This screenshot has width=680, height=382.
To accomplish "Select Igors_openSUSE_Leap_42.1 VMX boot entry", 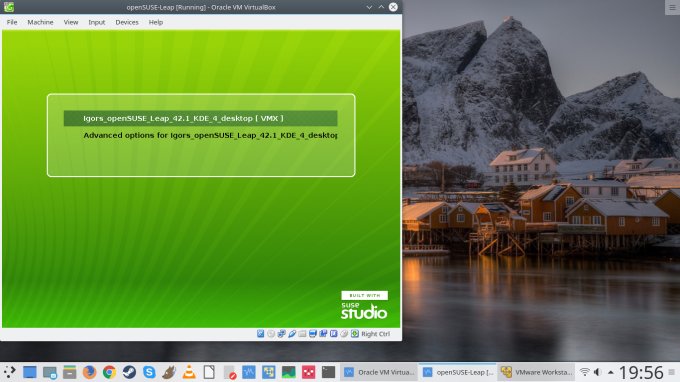I will tap(200, 118).
